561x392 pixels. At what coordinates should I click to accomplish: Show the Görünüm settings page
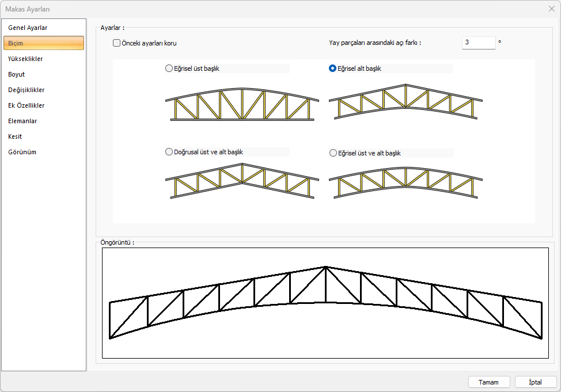point(22,152)
